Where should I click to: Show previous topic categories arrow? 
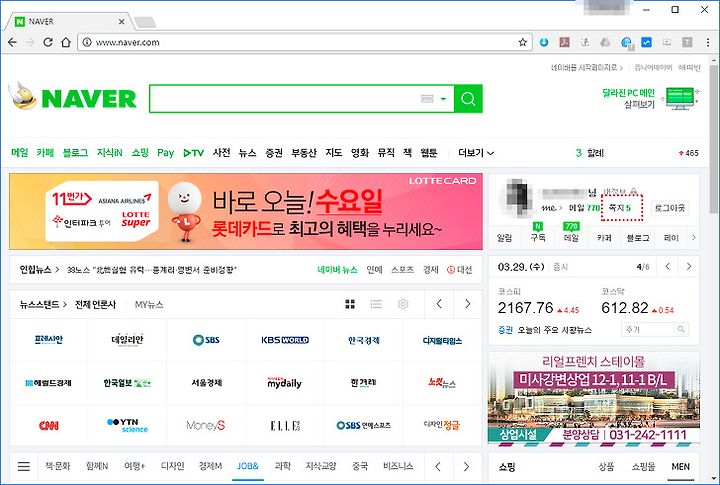[x=438, y=466]
